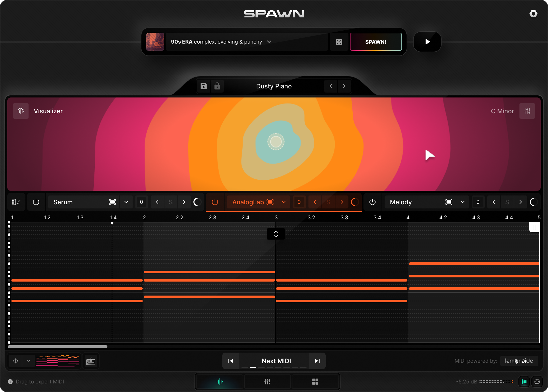Expand Serum track dropdown
The height and width of the screenshot is (392, 548).
coord(126,202)
